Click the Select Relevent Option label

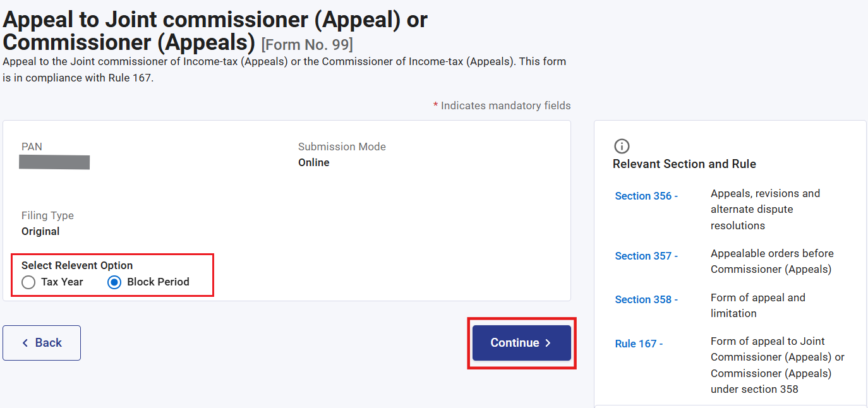77,265
